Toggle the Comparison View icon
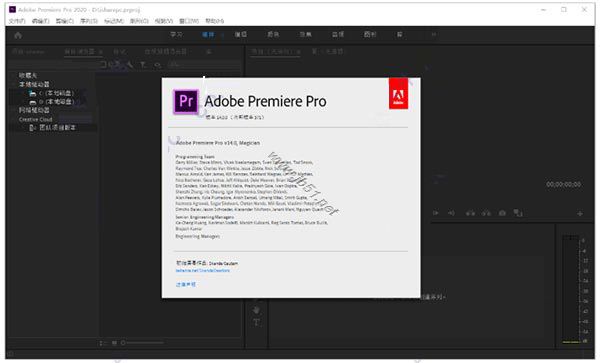 point(518,213)
